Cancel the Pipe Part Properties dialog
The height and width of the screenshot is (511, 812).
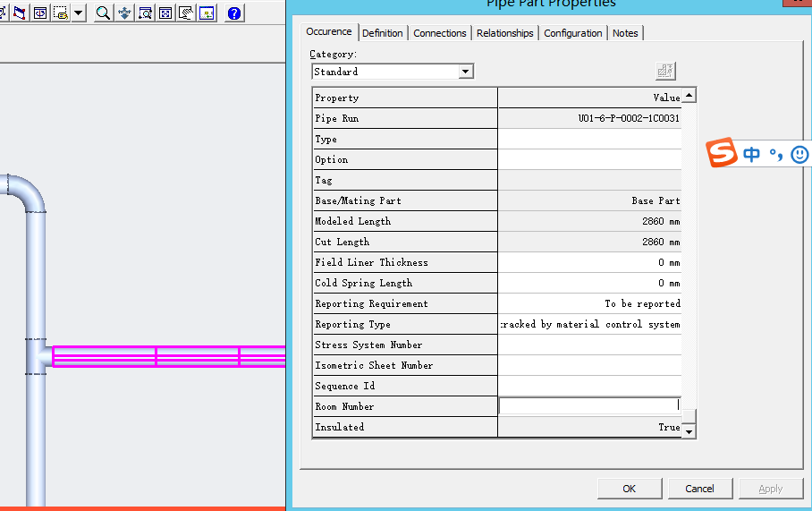click(699, 489)
